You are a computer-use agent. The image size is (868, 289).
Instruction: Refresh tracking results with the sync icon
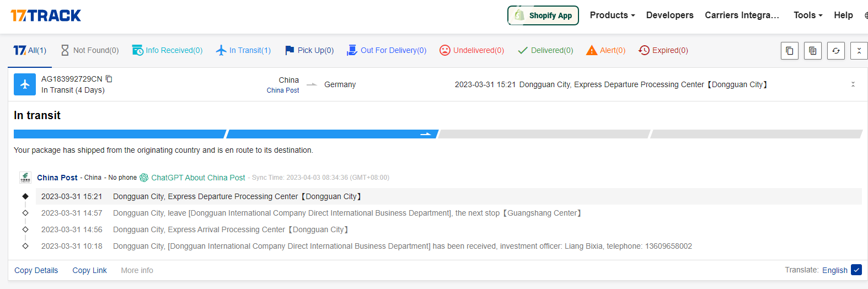(x=835, y=51)
